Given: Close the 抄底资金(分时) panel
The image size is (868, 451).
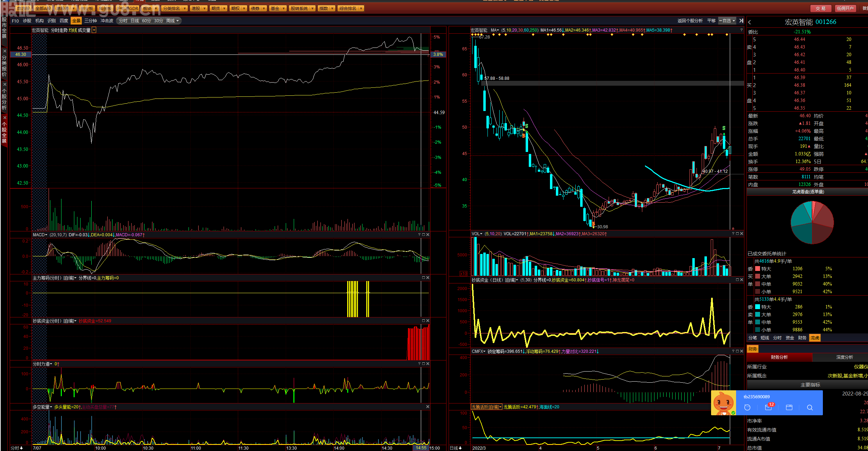Looking at the screenshot, I should [x=428, y=321].
